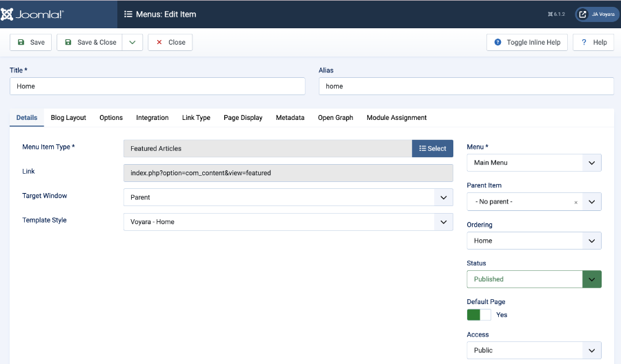Click the Status label
This screenshot has height=364, width=621.
coord(476,263)
